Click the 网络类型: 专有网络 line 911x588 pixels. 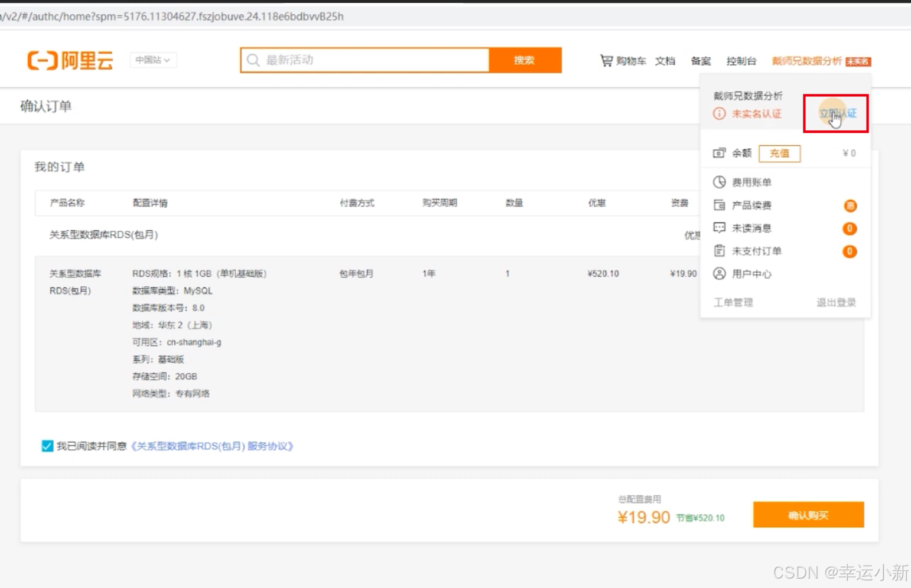171,394
